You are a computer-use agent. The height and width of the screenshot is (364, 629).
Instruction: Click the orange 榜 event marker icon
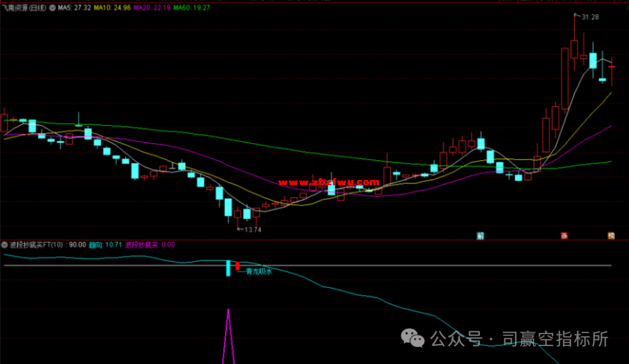pyautogui.click(x=611, y=236)
